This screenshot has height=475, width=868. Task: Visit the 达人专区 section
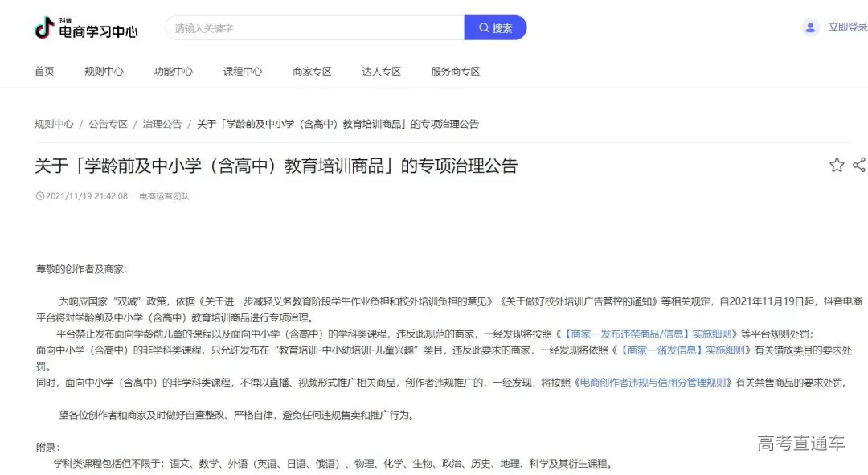point(380,71)
